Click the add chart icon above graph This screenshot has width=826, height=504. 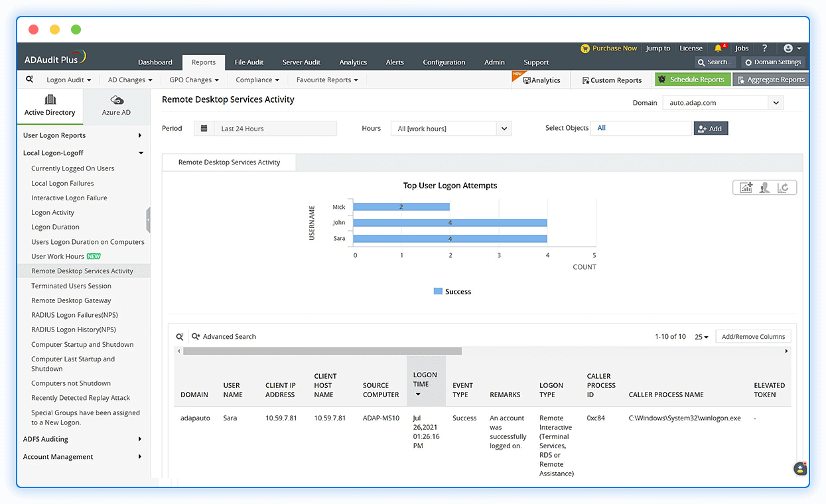pos(746,188)
